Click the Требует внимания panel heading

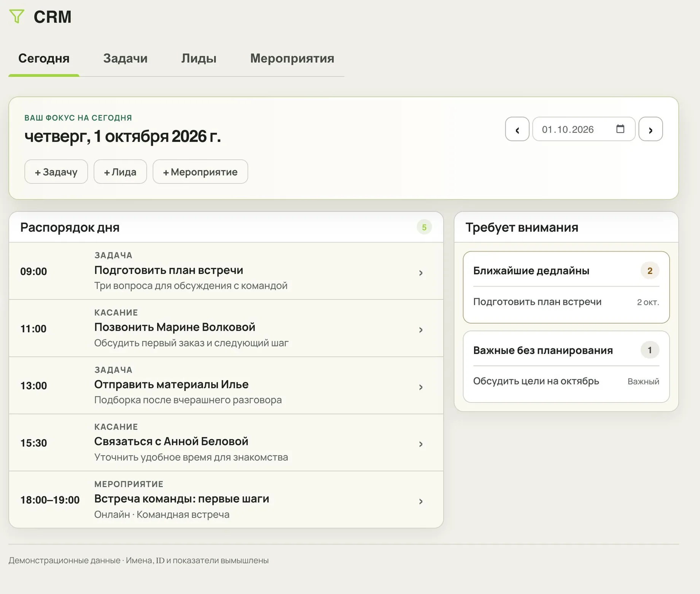click(522, 227)
